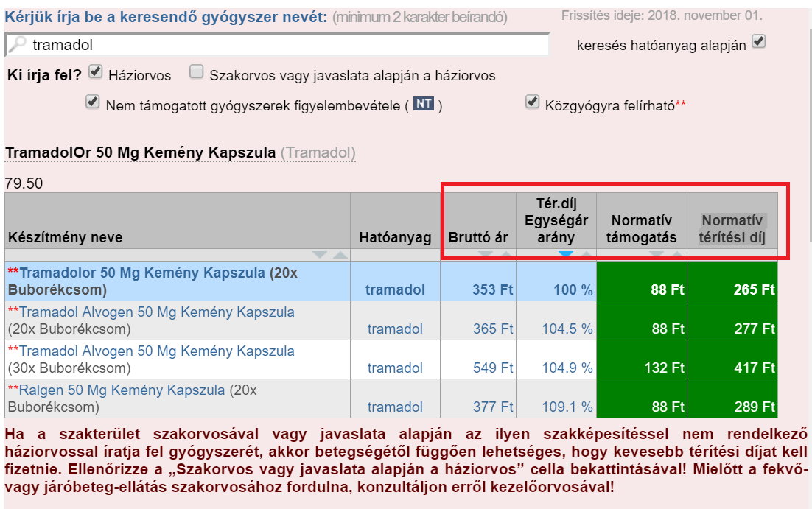Sort Bruttó ár column ascending arrow
812x509 pixels.
[506, 254]
